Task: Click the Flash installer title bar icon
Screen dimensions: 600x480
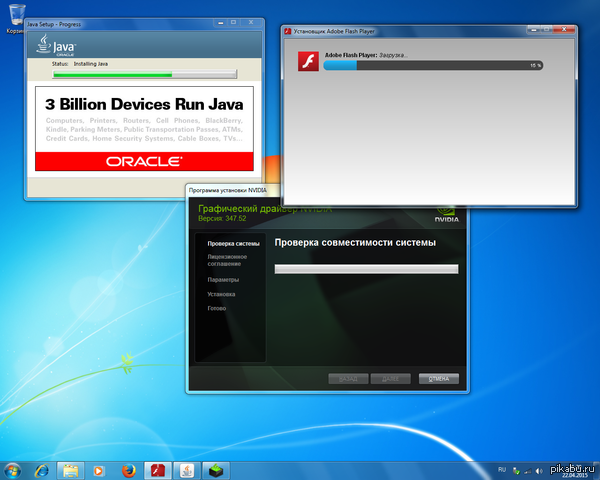Action: [x=288, y=31]
